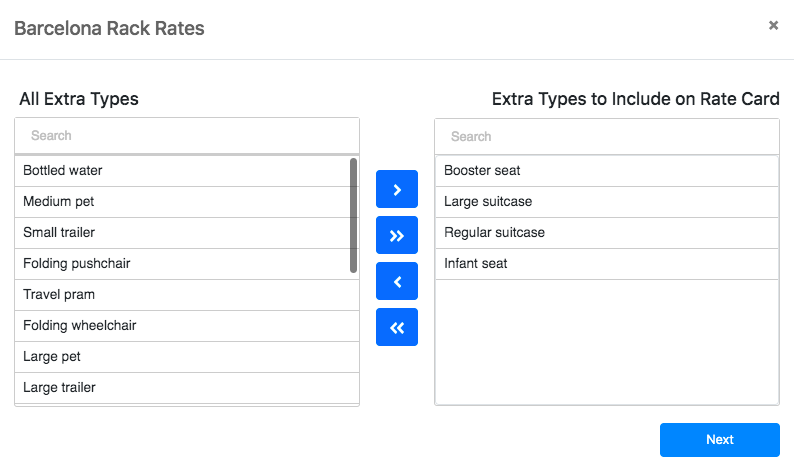Remove selected extra from rate card
Viewport: 794px width, 469px height.
(x=396, y=281)
